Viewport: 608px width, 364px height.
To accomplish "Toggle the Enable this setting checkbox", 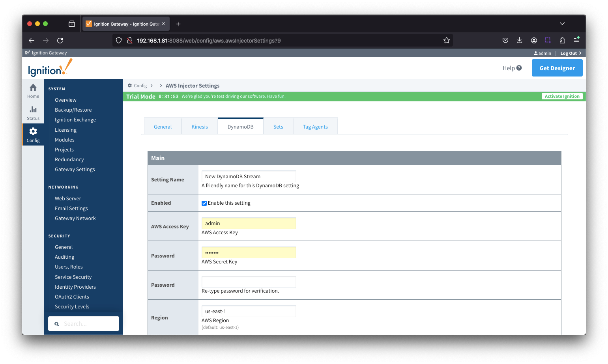I will pyautogui.click(x=204, y=203).
